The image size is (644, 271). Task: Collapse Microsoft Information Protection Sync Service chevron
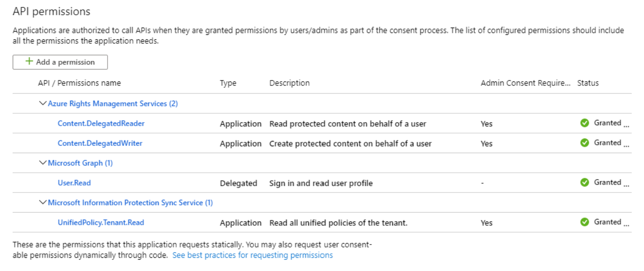[x=42, y=203]
